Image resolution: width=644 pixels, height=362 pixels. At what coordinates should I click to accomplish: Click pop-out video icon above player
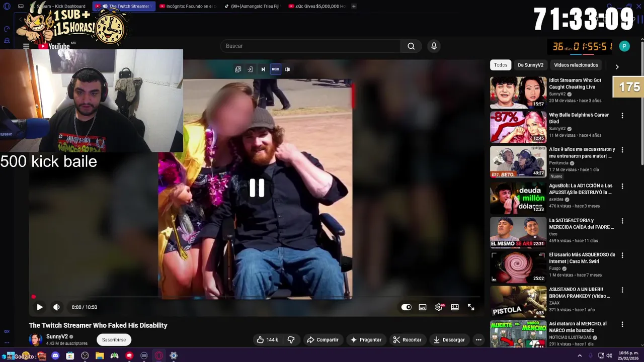click(x=238, y=69)
